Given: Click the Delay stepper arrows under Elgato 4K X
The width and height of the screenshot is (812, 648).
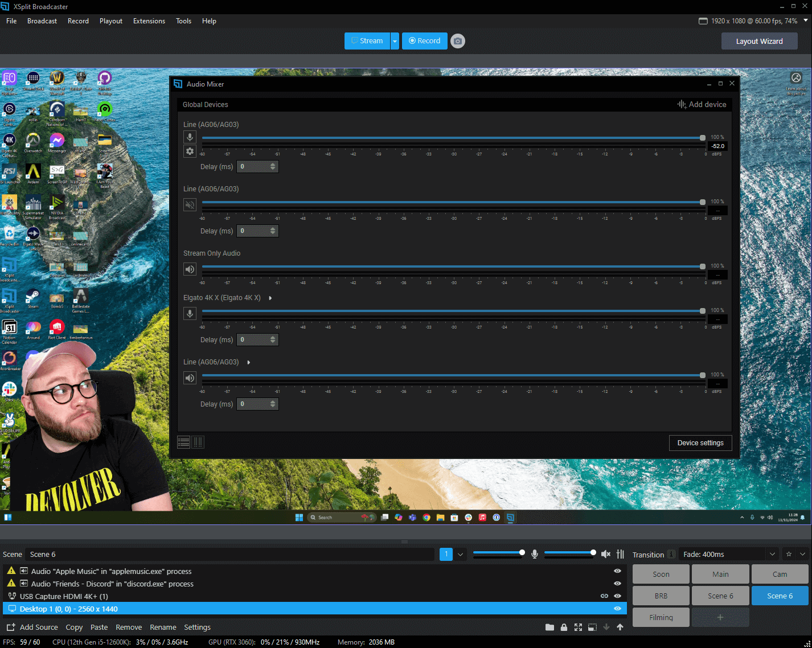Looking at the screenshot, I should coord(273,340).
